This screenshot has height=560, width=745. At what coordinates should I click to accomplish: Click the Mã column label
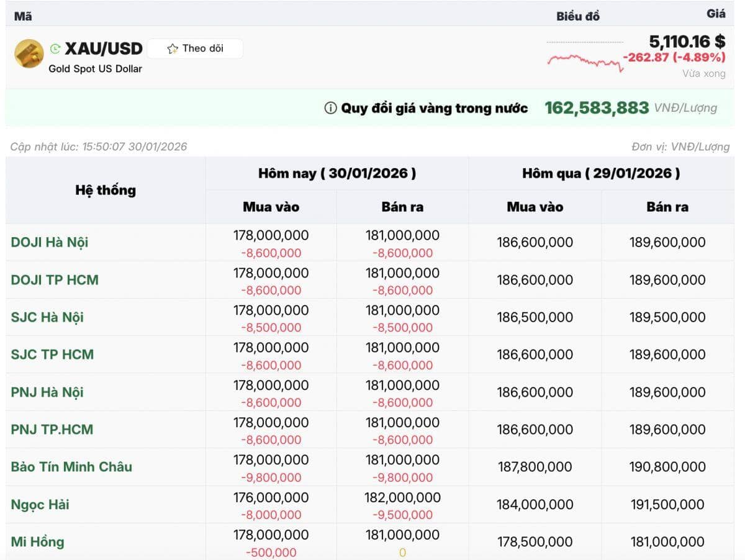(23, 16)
